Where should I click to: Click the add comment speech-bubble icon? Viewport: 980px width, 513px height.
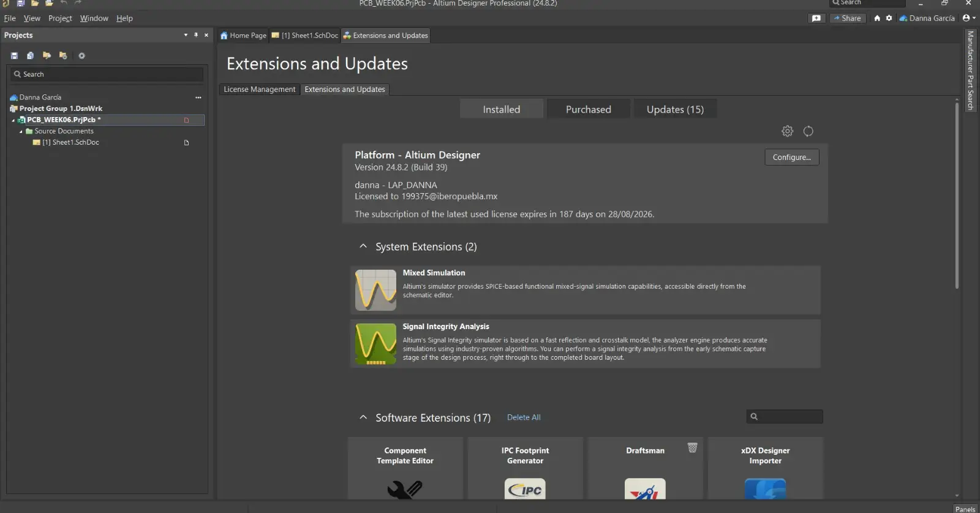(x=816, y=18)
